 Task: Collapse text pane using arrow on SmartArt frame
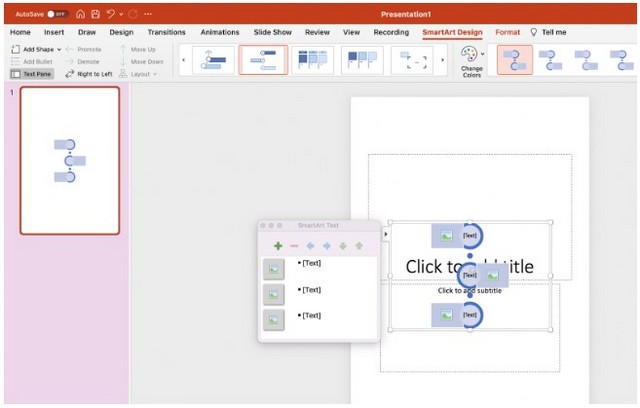pos(386,236)
